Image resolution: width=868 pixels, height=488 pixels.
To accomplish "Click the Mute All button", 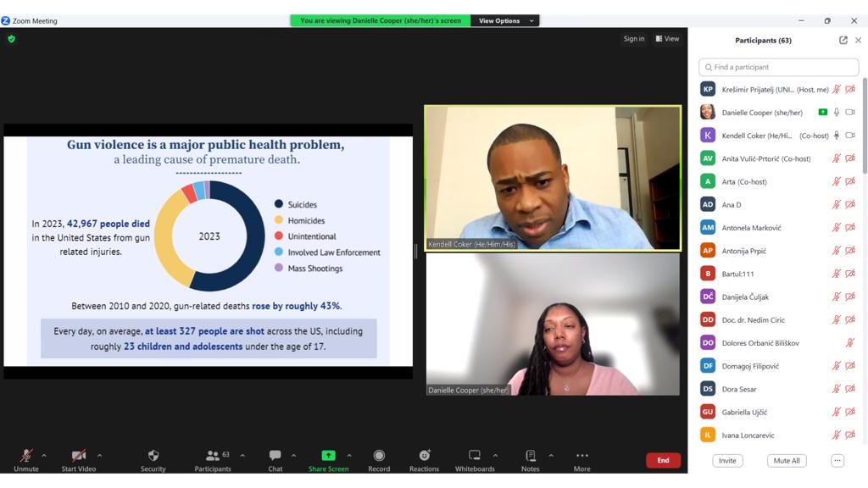I will tap(784, 461).
